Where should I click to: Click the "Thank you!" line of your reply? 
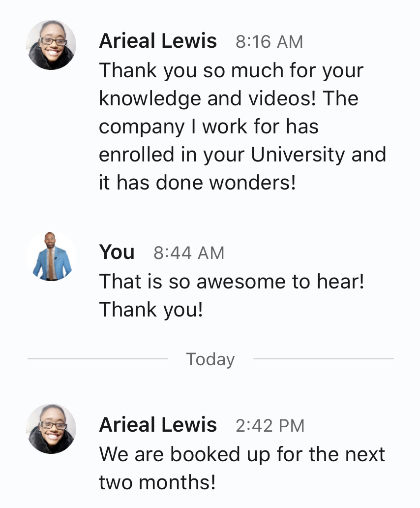pyautogui.click(x=151, y=310)
